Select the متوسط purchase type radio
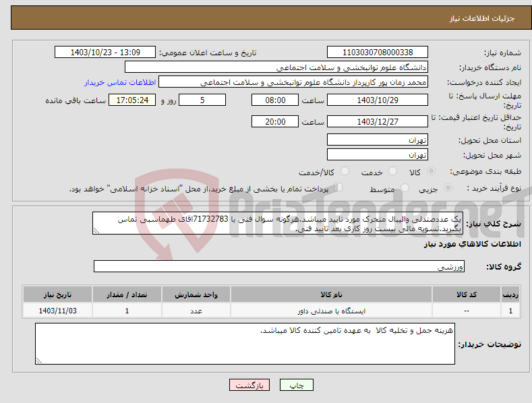532x403 pixels. click(405, 187)
